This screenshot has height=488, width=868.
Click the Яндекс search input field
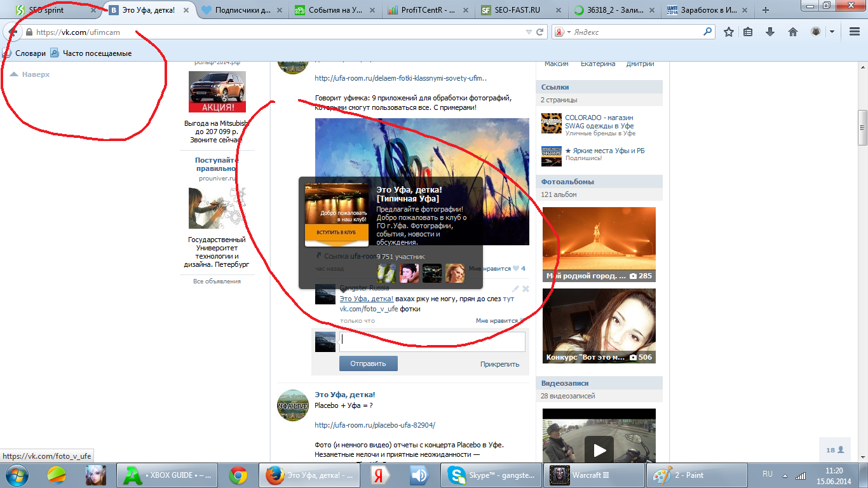(635, 32)
